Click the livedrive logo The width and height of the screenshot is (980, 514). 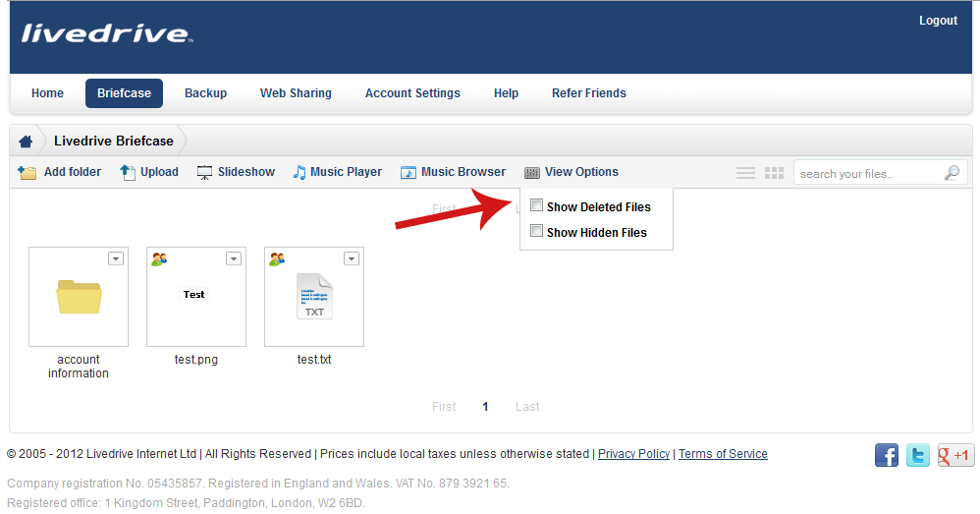(107, 33)
